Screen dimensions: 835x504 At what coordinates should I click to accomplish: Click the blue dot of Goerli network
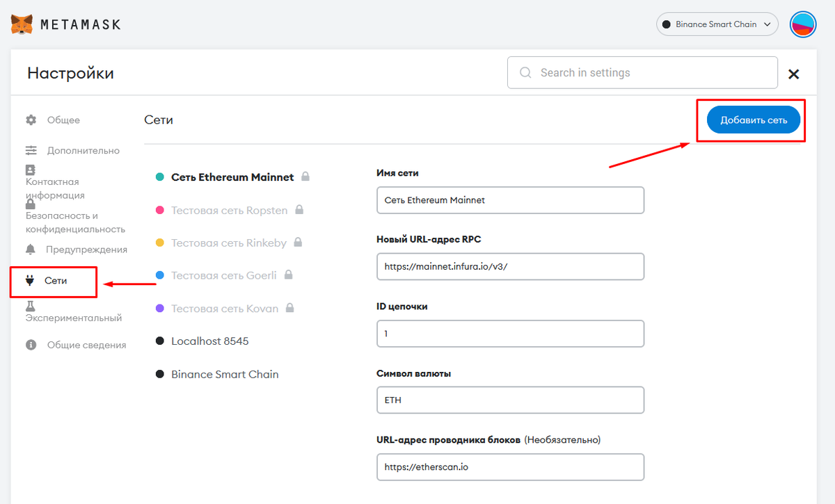click(x=160, y=275)
